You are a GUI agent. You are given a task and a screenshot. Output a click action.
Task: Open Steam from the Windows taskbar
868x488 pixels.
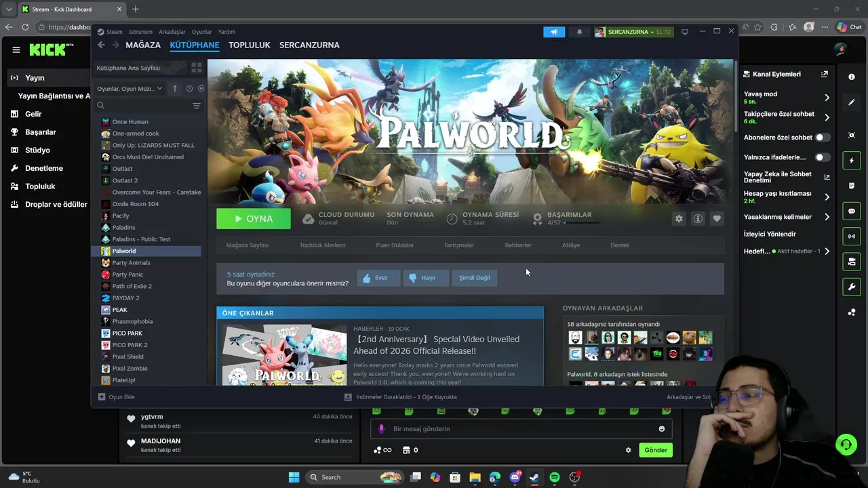[534, 477]
